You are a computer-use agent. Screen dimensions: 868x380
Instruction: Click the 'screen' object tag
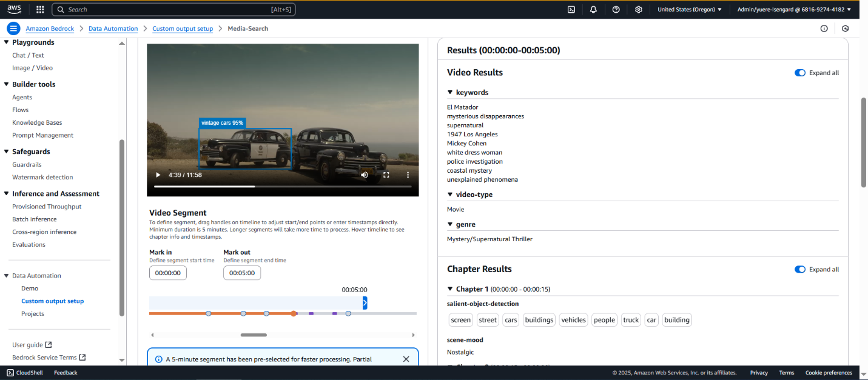pos(461,320)
